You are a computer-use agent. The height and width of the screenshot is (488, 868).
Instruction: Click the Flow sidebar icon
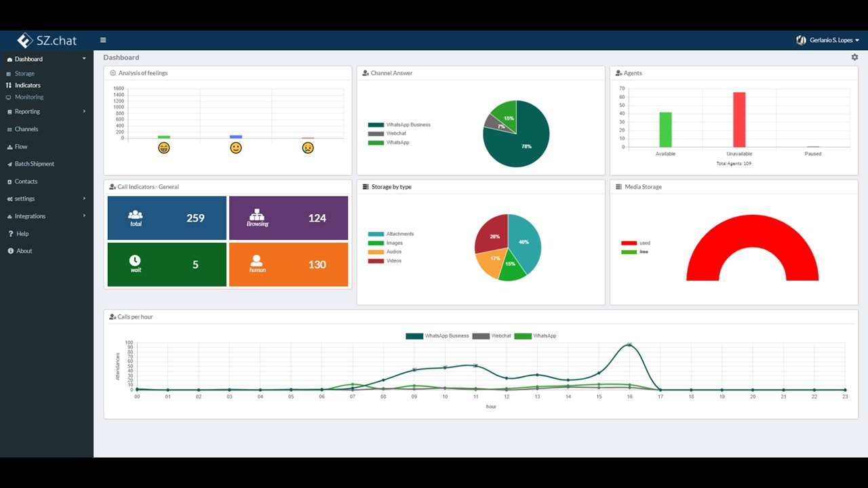(9, 146)
